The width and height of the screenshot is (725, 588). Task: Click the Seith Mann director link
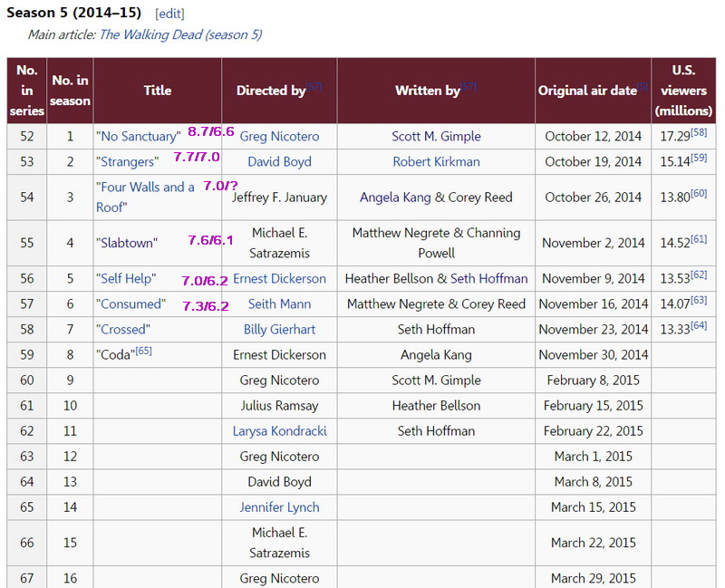coord(279,304)
